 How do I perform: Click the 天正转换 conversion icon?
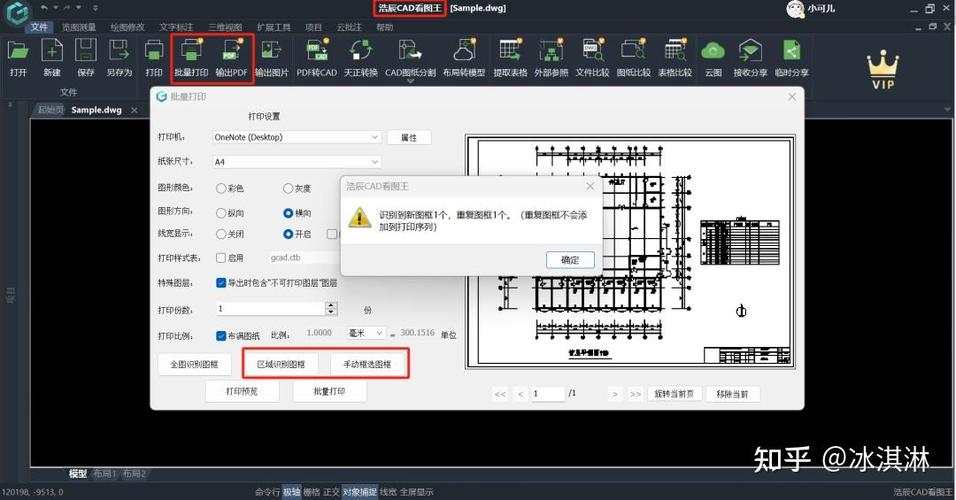click(360, 51)
